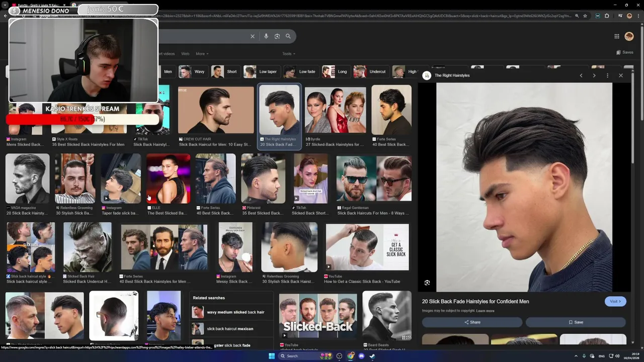The height and width of the screenshot is (362, 644).
Task: Show hidden system tray icons
Action: [576, 356]
